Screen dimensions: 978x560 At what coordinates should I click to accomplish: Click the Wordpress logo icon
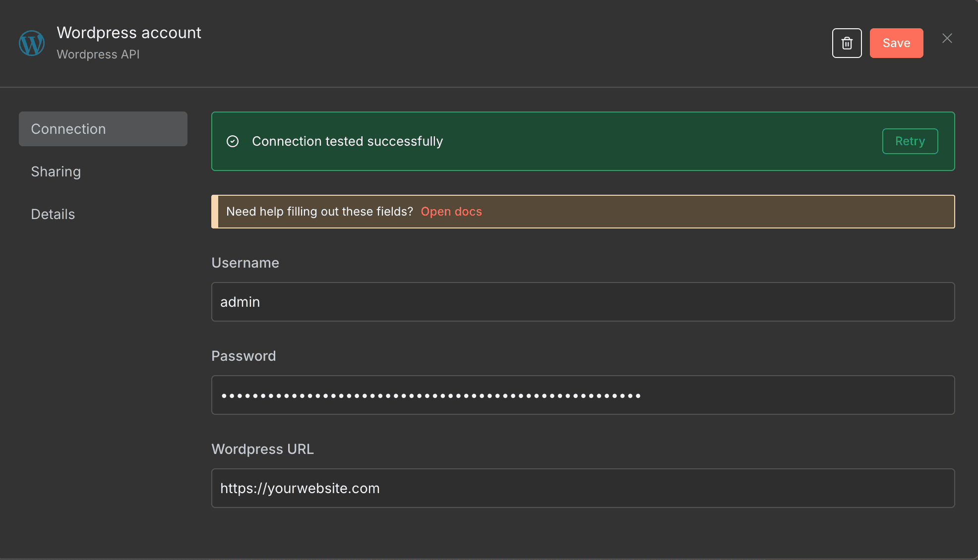tap(31, 43)
